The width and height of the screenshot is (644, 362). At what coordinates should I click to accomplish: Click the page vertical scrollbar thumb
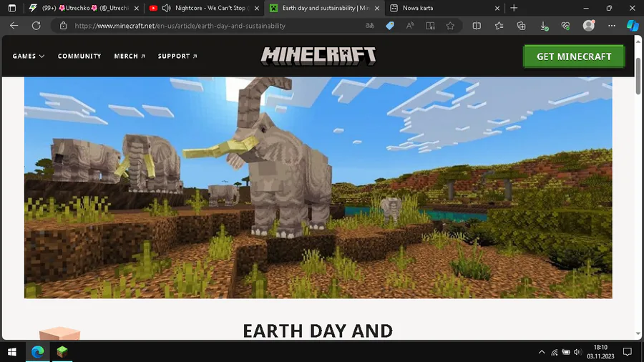coord(638,77)
